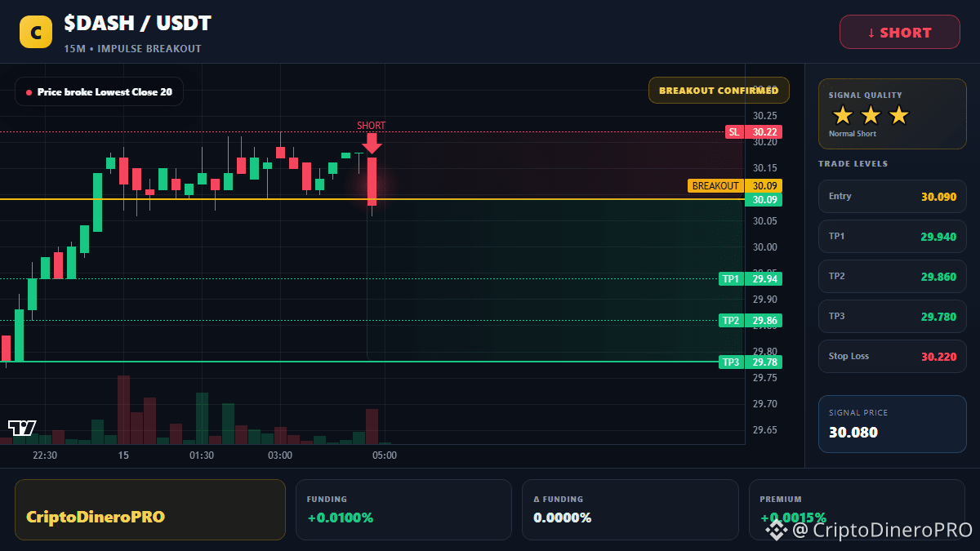
Task: Select the TP3 29.780 trade level row
Action: [892, 317]
